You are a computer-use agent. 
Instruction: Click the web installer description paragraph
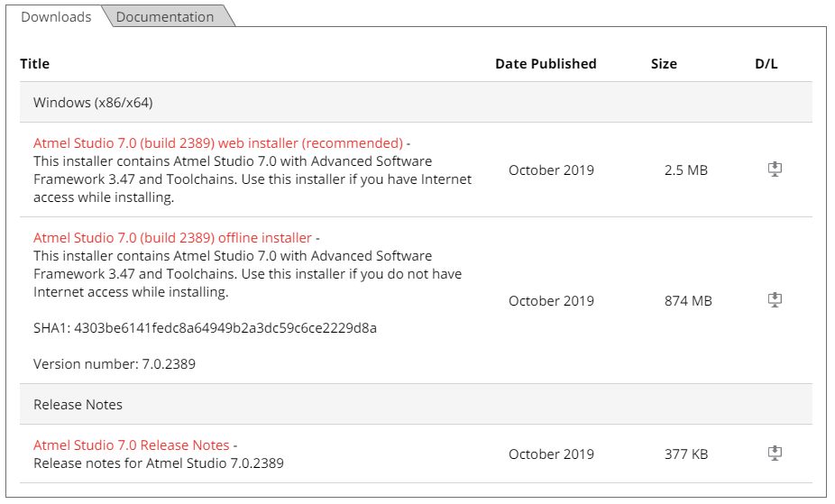(252, 179)
